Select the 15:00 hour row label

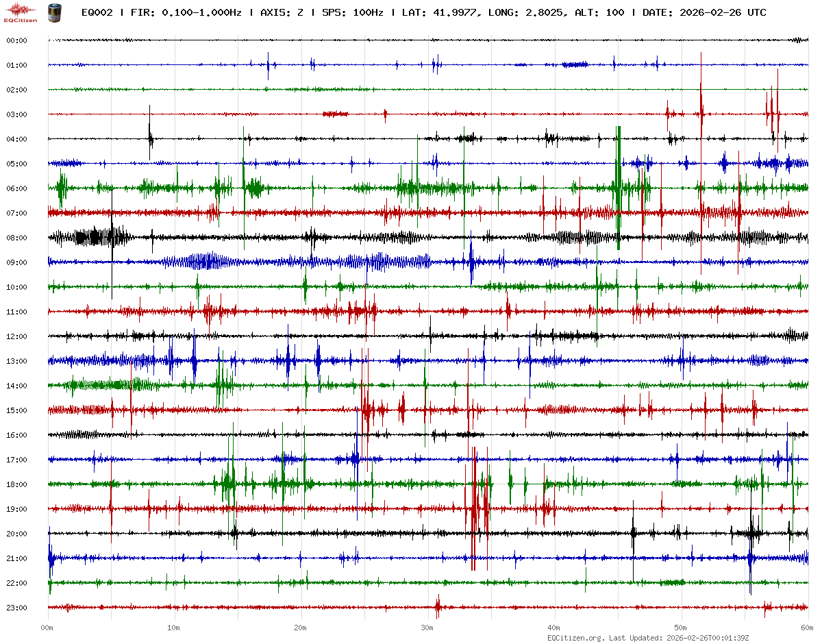tap(16, 411)
